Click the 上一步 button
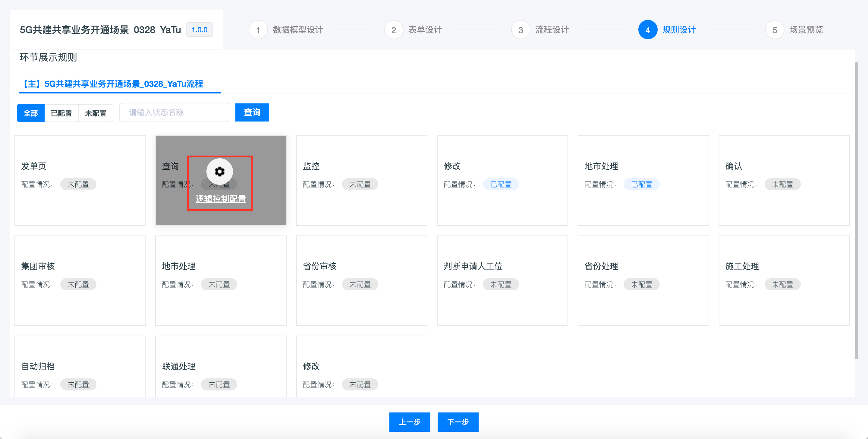Image resolution: width=868 pixels, height=439 pixels. pyautogui.click(x=410, y=422)
